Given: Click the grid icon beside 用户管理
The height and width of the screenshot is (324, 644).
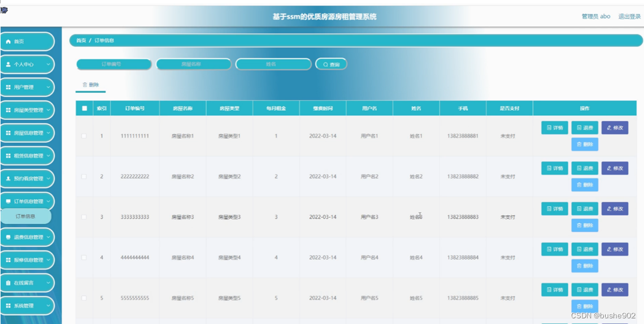Looking at the screenshot, I should [8, 87].
